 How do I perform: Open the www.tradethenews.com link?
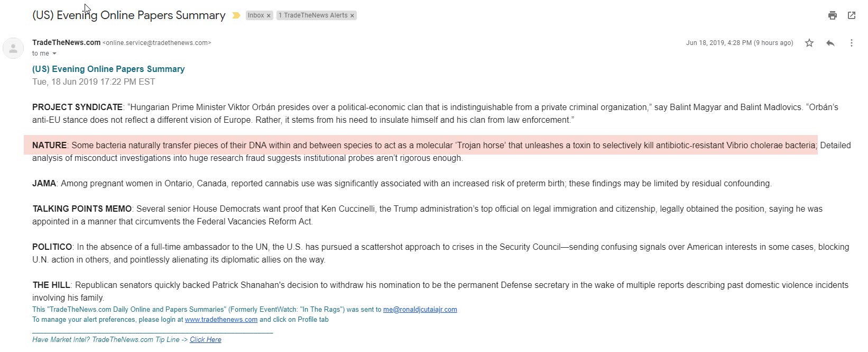point(221,320)
